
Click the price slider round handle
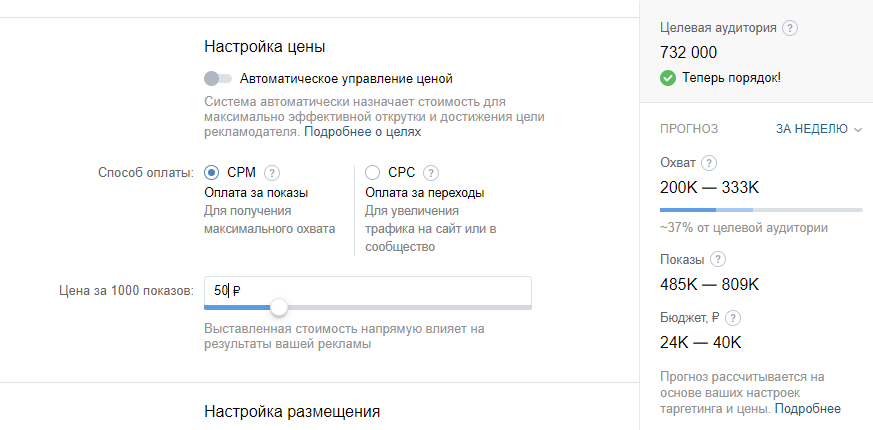[x=278, y=306]
